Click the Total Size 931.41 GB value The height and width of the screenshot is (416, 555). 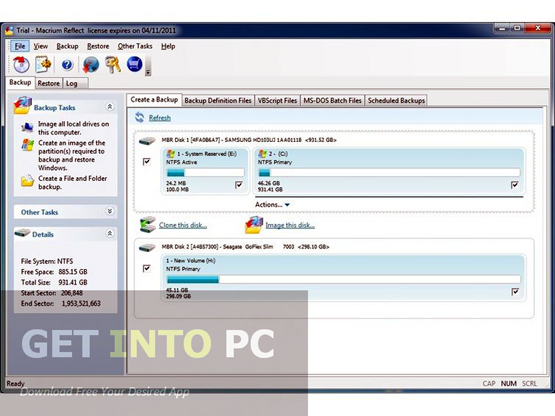(73, 283)
